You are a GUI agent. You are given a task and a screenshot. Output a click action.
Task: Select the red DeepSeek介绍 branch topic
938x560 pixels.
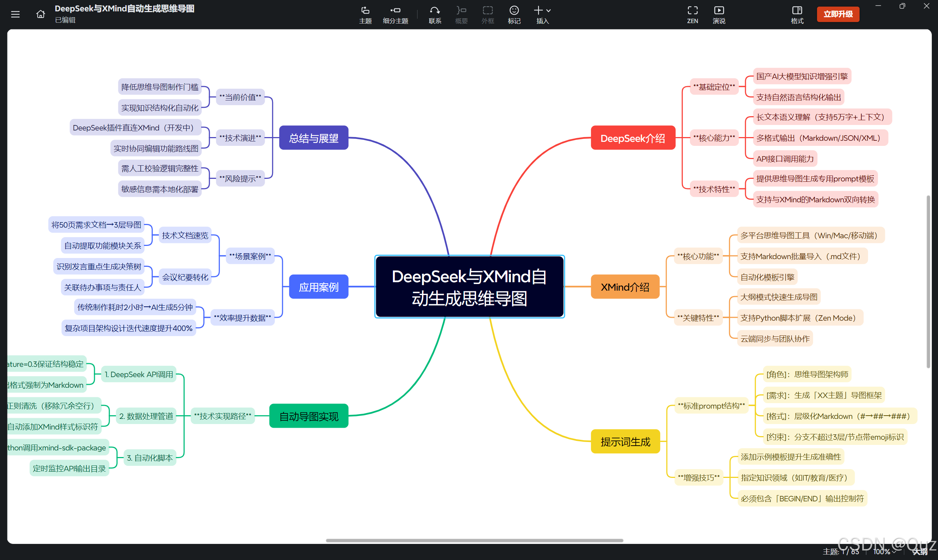[x=632, y=138]
